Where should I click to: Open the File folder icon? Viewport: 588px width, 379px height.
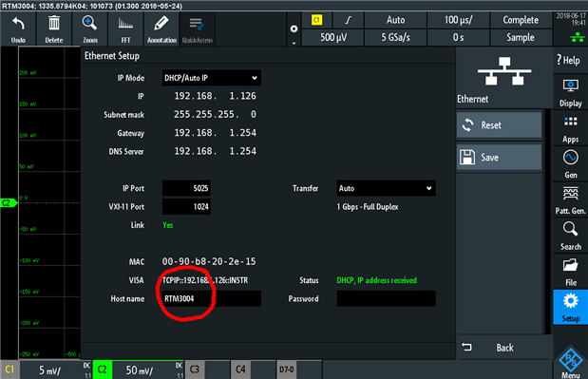570,272
